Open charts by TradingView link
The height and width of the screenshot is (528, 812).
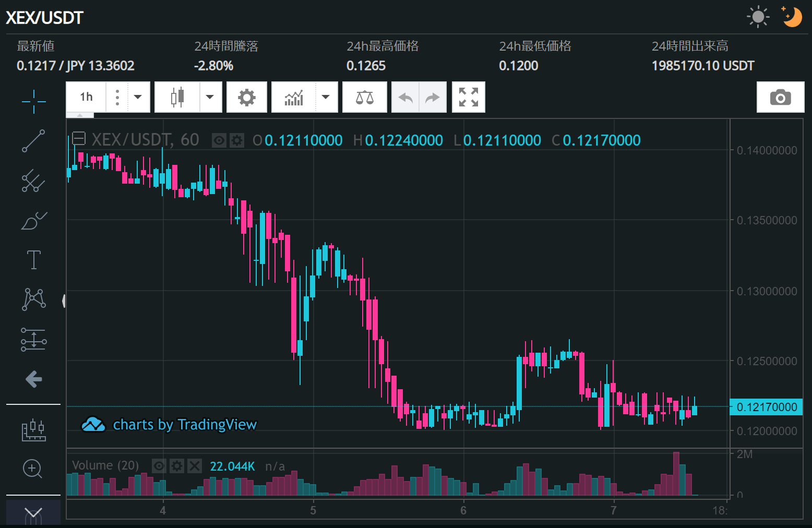pyautogui.click(x=169, y=425)
